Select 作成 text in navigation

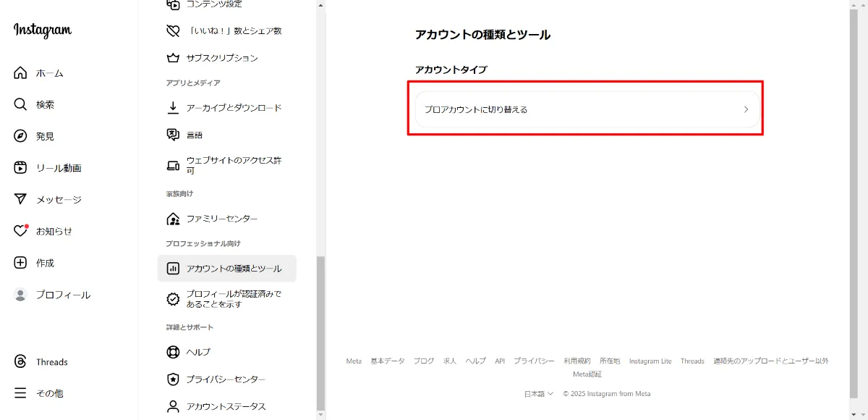coord(45,263)
